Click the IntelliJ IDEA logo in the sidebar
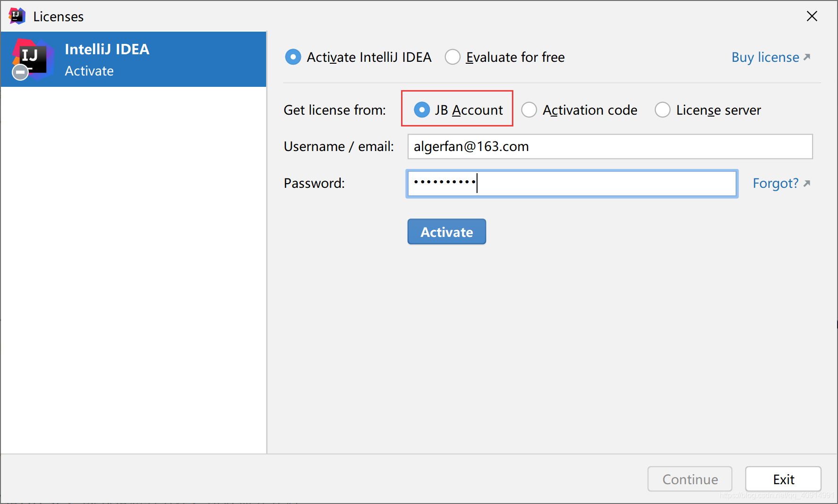Screen dimensions: 838x504 pyautogui.click(x=33, y=59)
